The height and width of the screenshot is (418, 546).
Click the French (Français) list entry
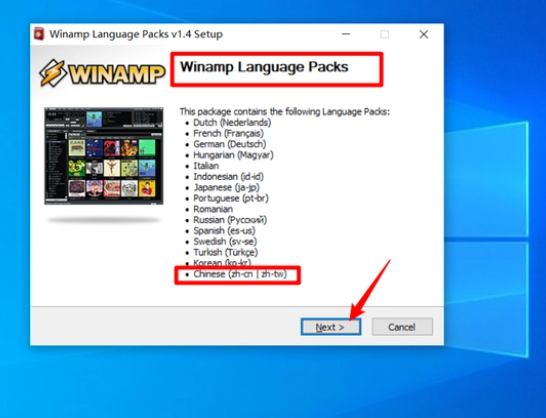[228, 133]
